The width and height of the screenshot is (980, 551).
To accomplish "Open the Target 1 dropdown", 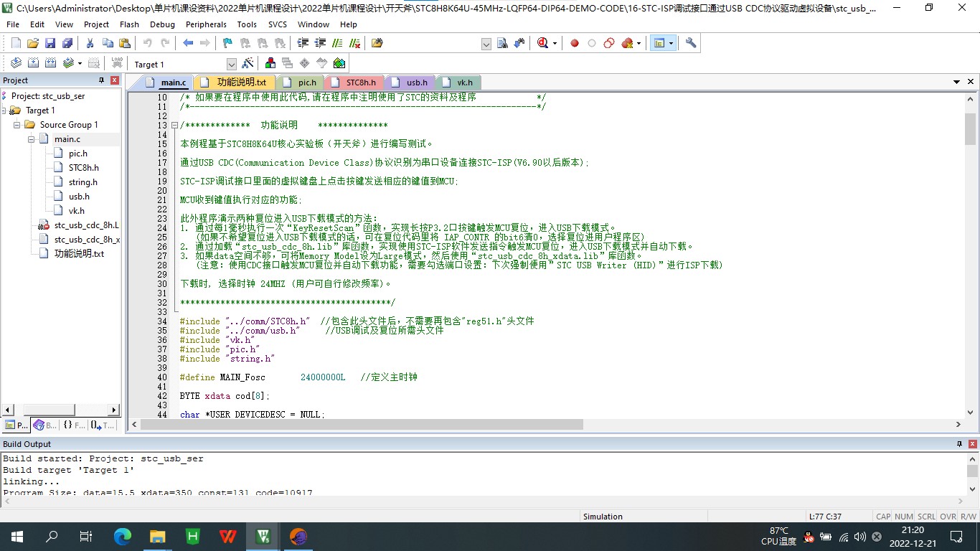I will (231, 64).
